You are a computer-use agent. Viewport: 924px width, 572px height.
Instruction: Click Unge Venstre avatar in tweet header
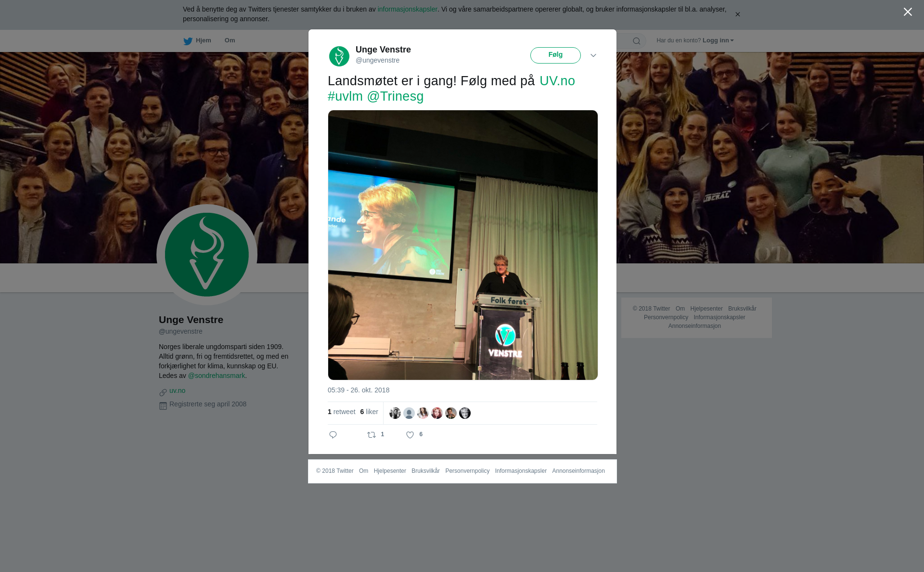(339, 56)
